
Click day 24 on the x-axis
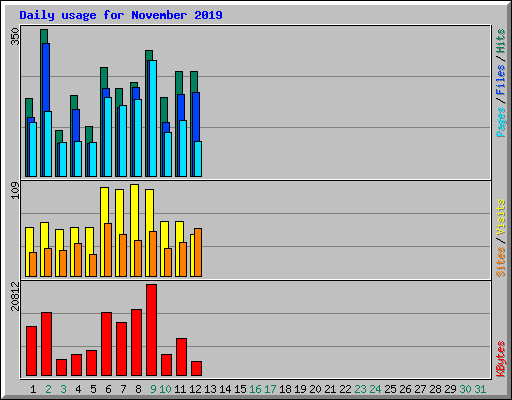click(x=375, y=389)
